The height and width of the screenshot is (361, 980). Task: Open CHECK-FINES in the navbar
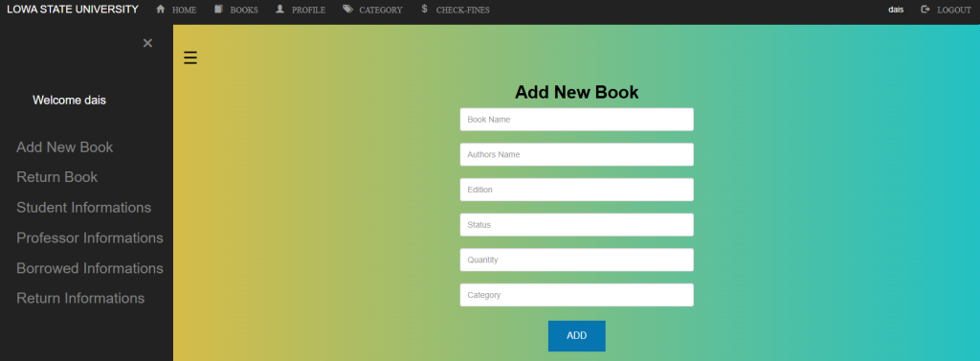tap(462, 10)
